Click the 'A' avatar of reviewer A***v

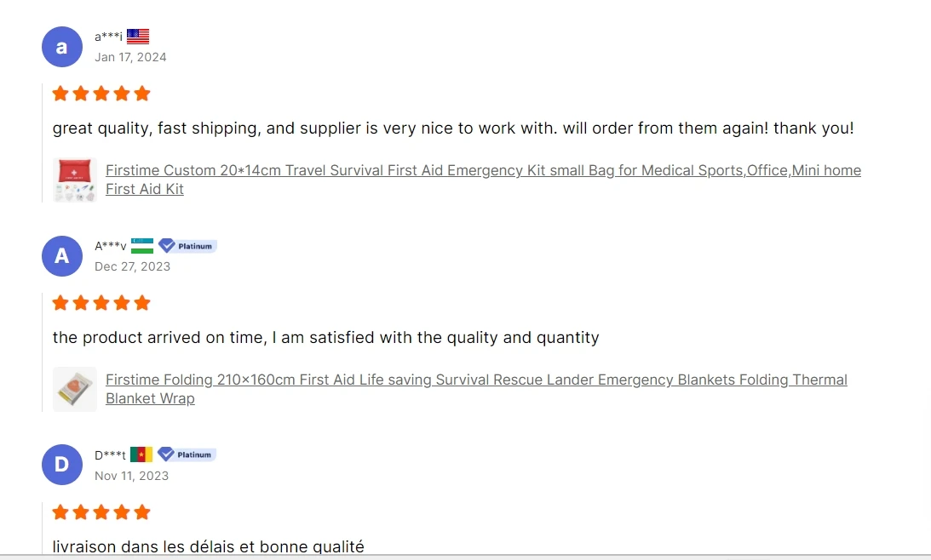[x=61, y=256]
